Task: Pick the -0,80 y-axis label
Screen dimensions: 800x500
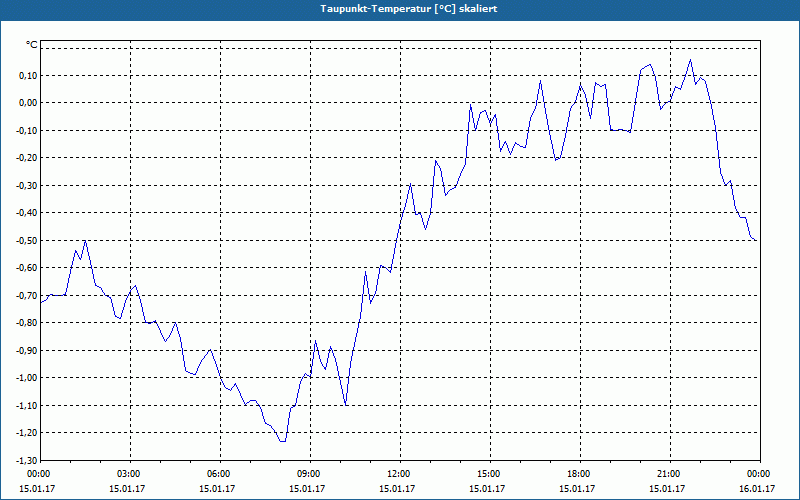Action: point(27,323)
